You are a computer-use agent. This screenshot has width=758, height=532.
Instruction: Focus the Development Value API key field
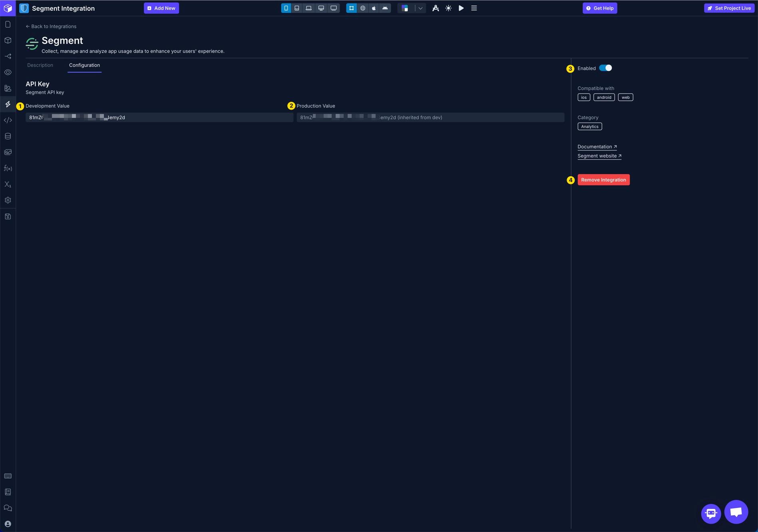point(159,118)
